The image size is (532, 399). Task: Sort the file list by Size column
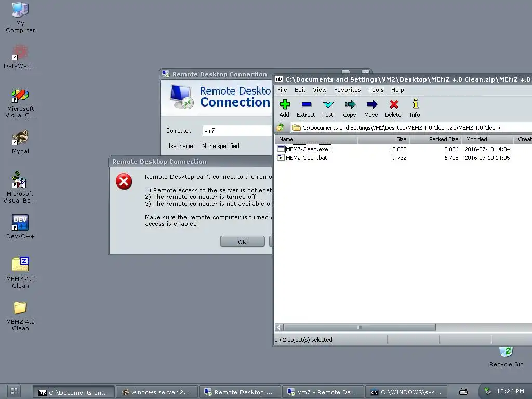point(383,139)
